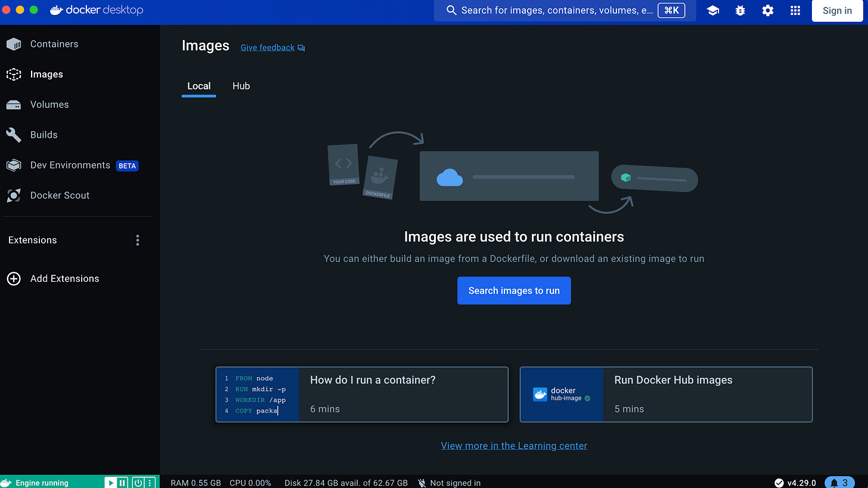The width and height of the screenshot is (868, 488).
Task: Click the Search images to run button
Action: click(x=514, y=291)
